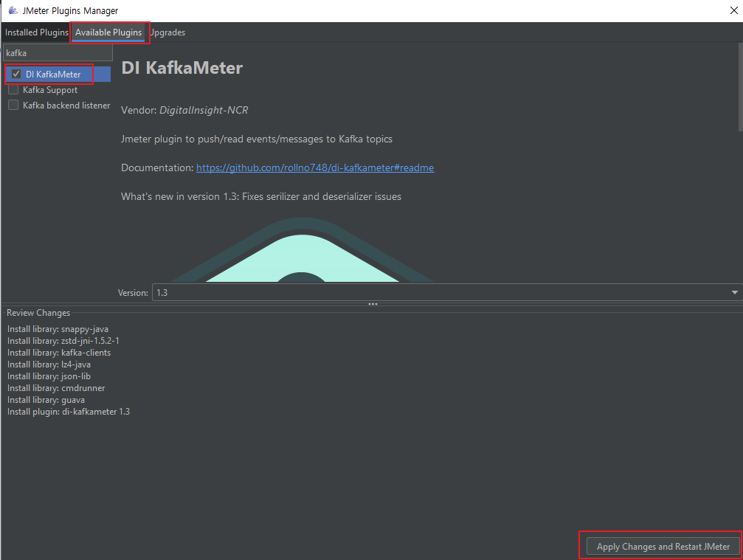This screenshot has width=743, height=560.
Task: Click 'Install library: json-lib' line
Action: tap(49, 376)
